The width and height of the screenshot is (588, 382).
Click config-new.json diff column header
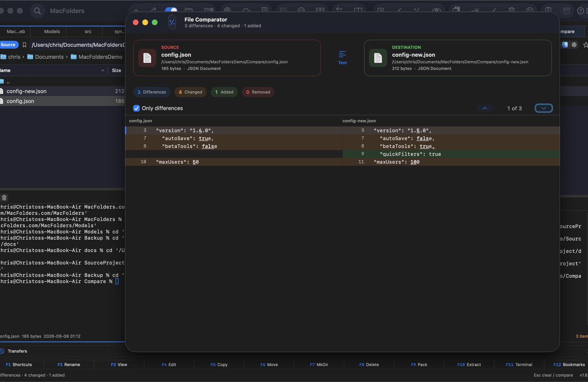(x=359, y=121)
